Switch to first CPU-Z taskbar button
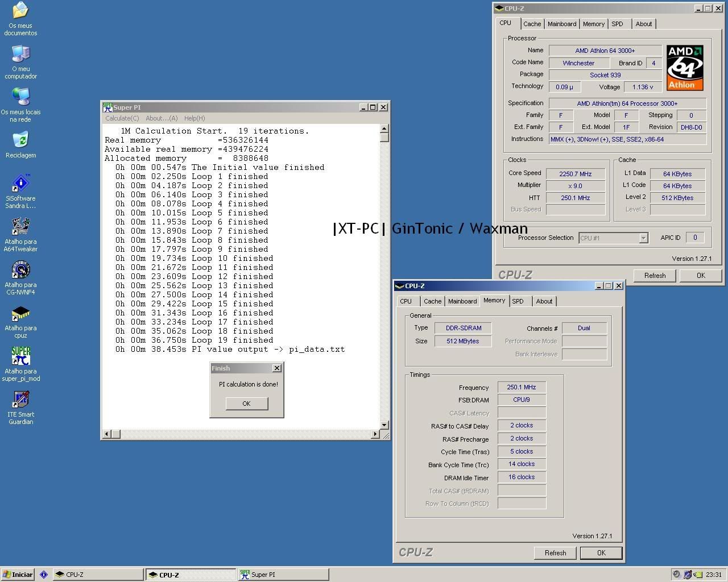The image size is (728, 582). (98, 575)
